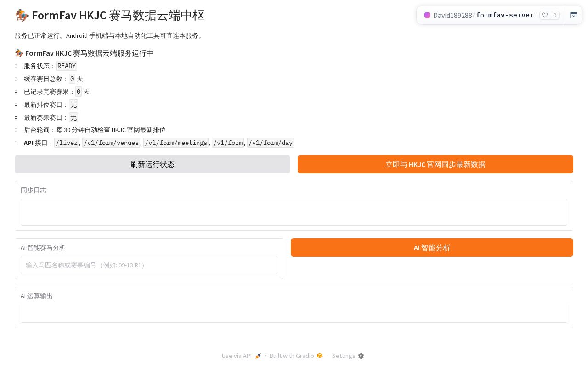Image resolution: width=588 pixels, height=368 pixels.
Task: Click the 缓存赛日总数 line
Action: (x=53, y=79)
